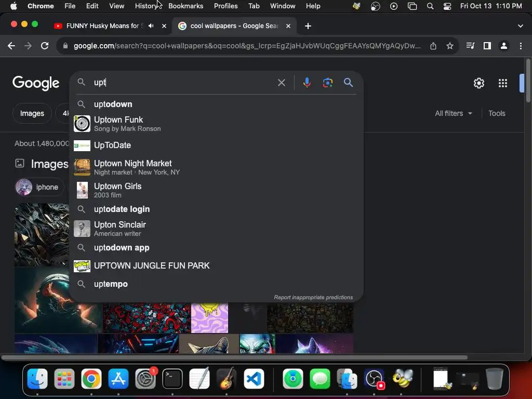Clear the search box text with X
This screenshot has height=399, width=532.
281,83
